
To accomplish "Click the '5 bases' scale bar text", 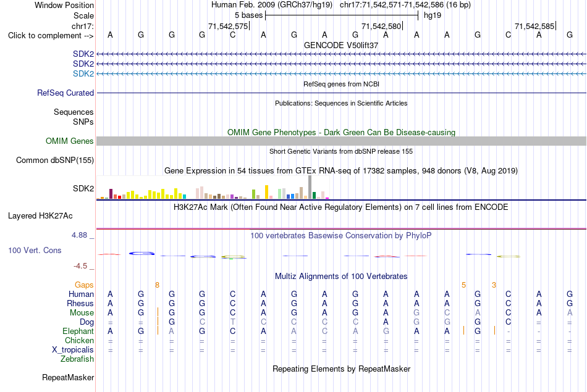I will (x=248, y=15).
